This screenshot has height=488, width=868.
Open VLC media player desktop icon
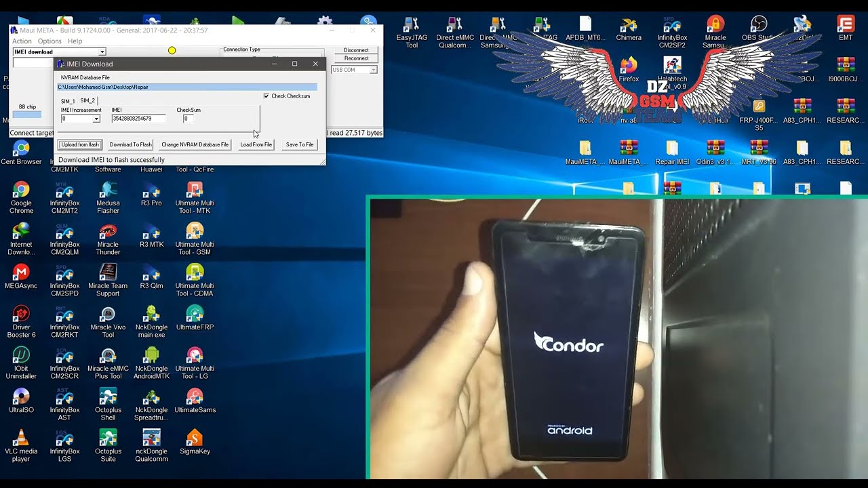[21, 446]
